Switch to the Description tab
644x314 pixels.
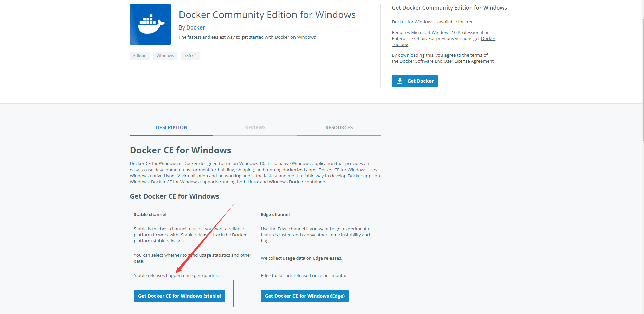click(172, 127)
